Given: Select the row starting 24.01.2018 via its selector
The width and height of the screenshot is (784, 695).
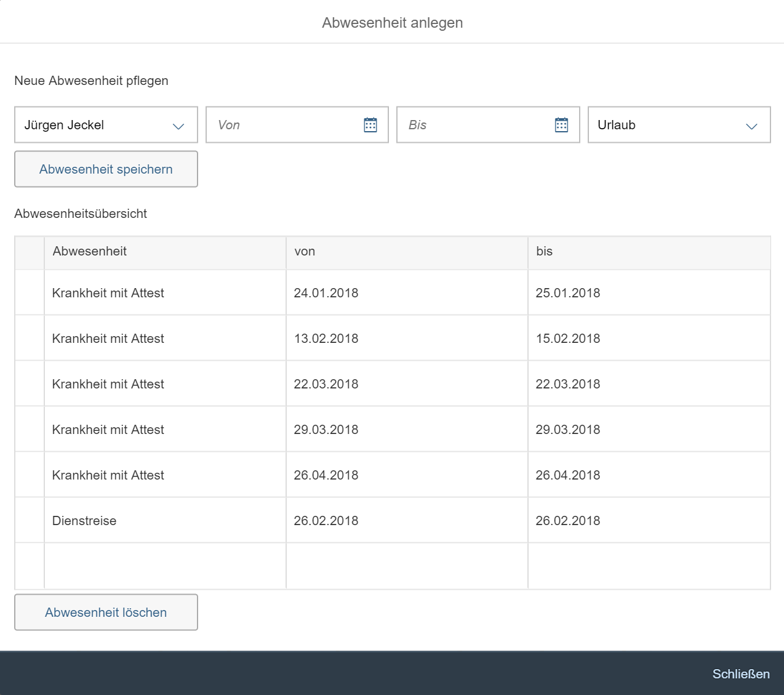Looking at the screenshot, I should (x=30, y=293).
